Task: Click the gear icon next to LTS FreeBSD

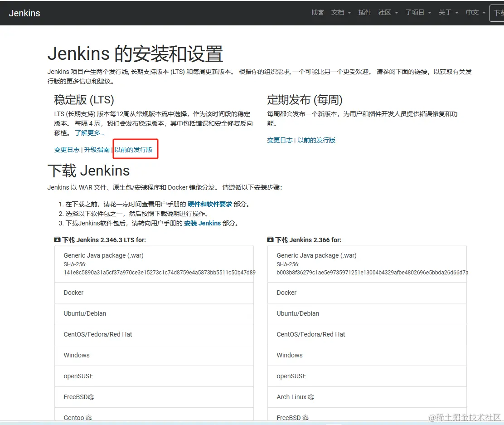Action: 91,397
